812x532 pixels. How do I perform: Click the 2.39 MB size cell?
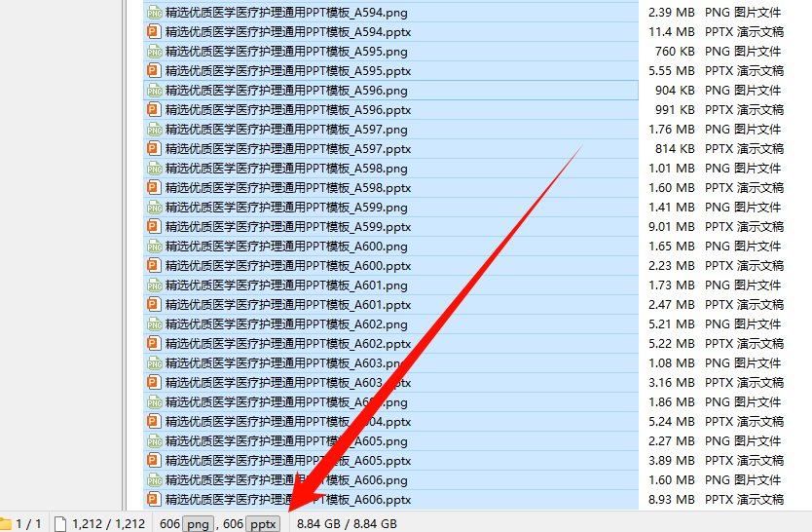(672, 13)
